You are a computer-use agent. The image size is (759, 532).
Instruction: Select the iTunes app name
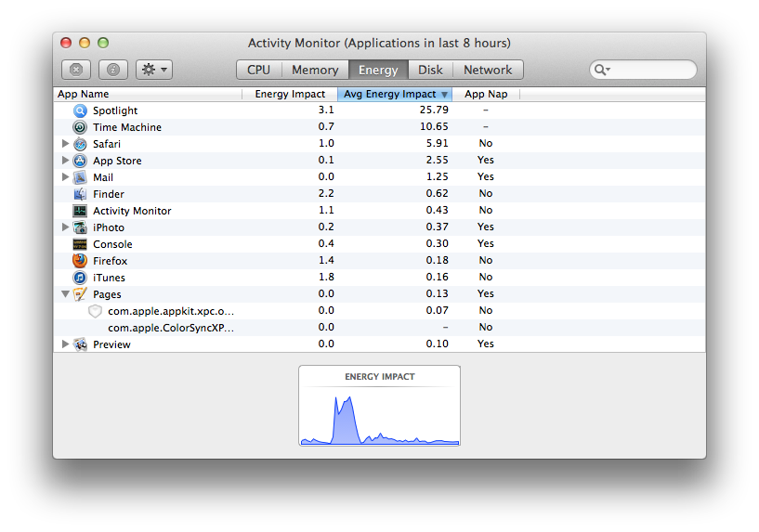[x=109, y=278]
